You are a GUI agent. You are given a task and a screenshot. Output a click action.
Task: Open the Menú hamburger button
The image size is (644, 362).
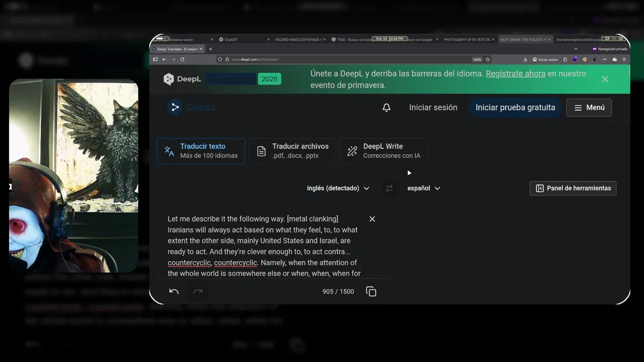click(x=589, y=108)
